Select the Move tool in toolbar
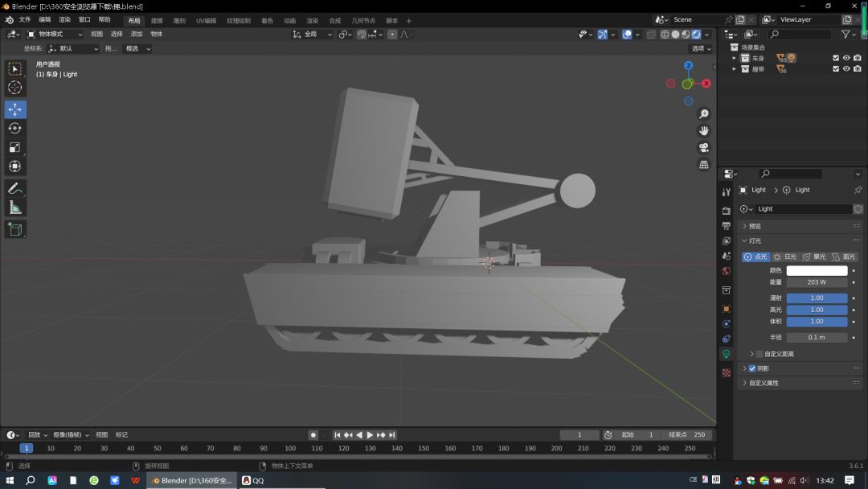 [15, 109]
